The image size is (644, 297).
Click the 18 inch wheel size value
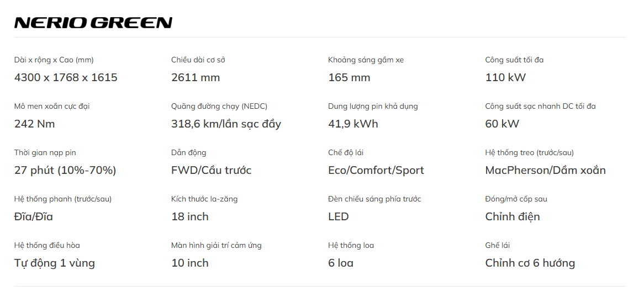point(190,216)
